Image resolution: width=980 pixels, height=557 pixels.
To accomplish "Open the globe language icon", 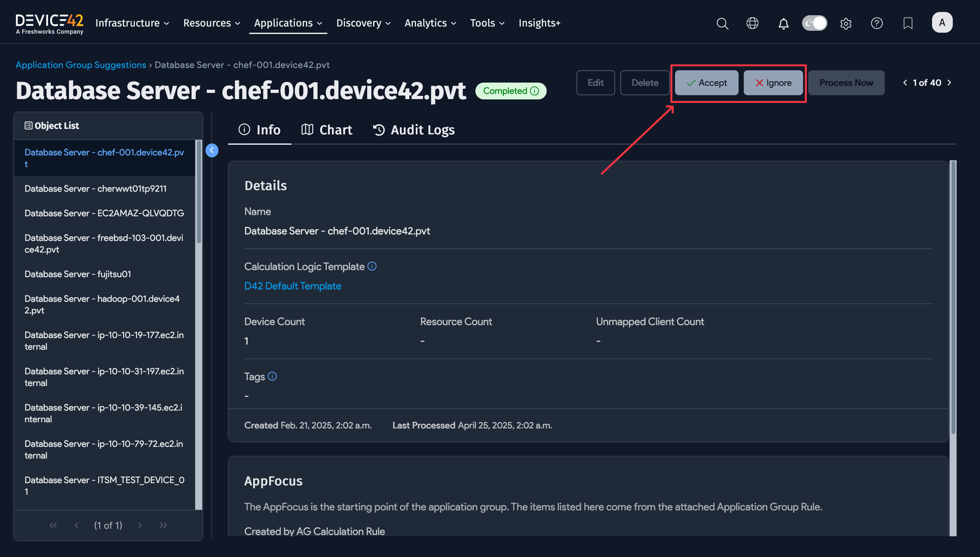I will [752, 23].
